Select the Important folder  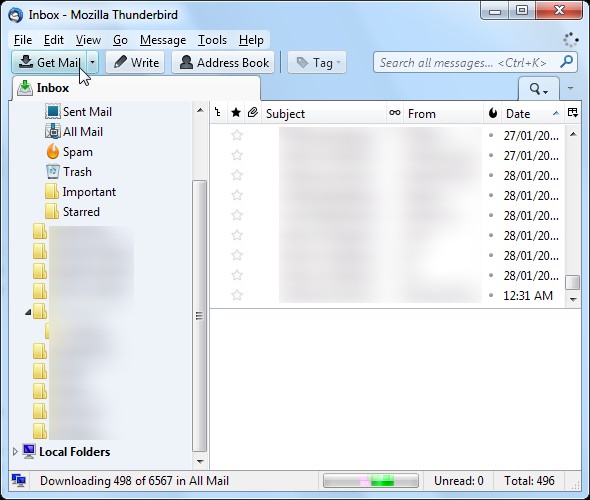89,192
